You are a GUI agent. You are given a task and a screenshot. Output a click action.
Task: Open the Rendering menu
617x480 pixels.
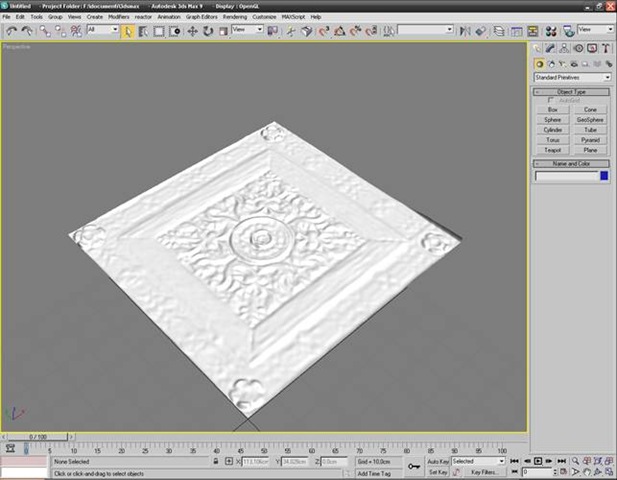pyautogui.click(x=234, y=17)
